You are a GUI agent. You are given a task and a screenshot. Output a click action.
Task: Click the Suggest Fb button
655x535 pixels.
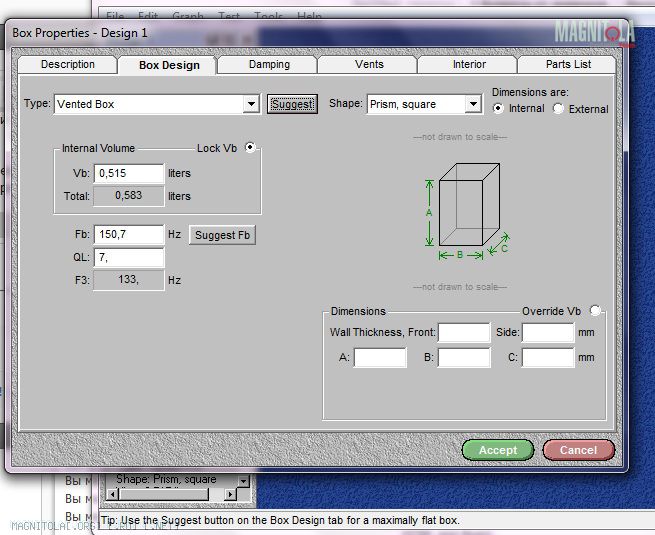coord(223,235)
